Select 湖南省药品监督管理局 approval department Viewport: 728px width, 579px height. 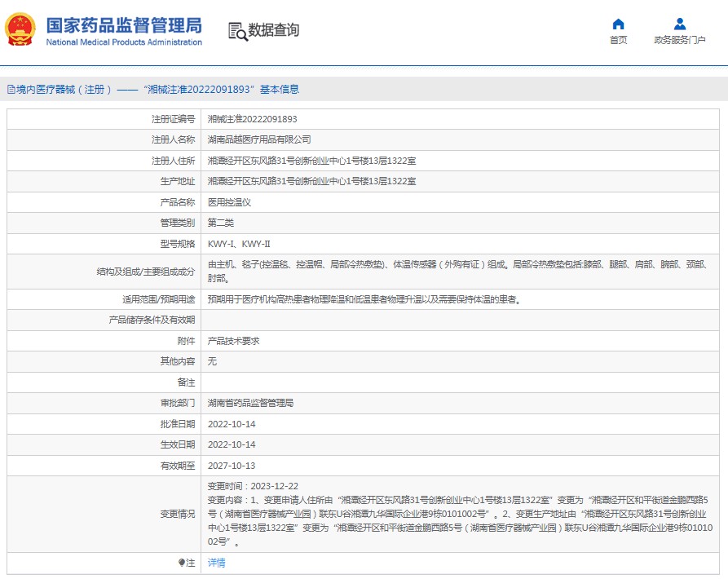(x=251, y=403)
